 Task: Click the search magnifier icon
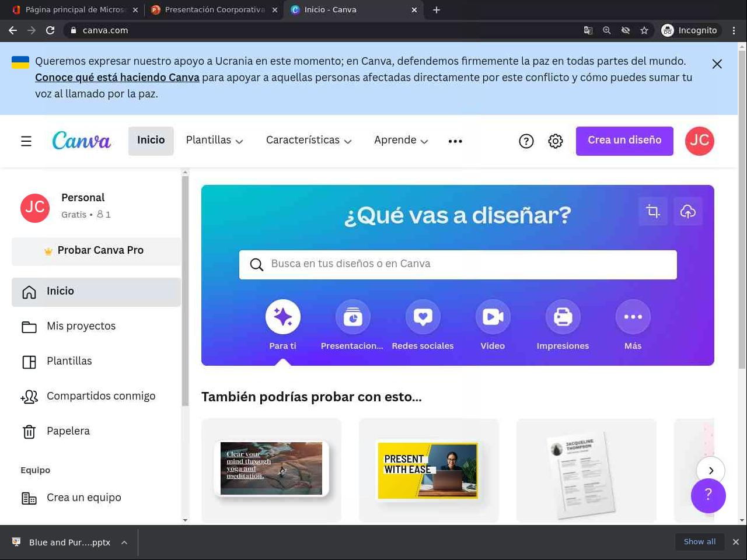(x=256, y=265)
